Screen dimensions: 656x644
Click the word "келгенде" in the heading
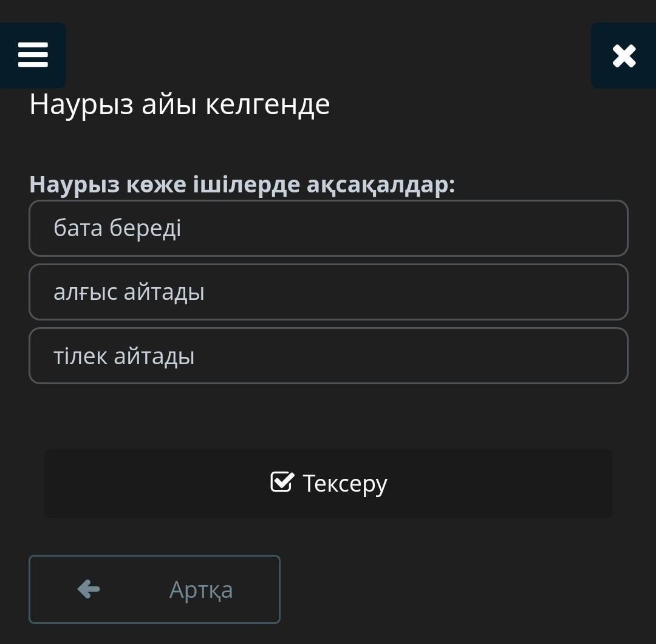pyautogui.click(x=267, y=104)
